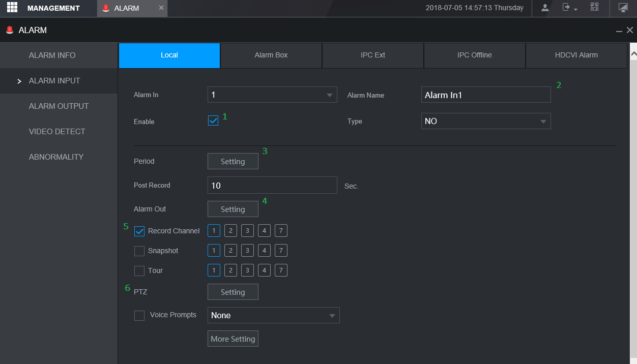
Task: Enable the Voice Prompts checkbox
Action: (x=139, y=316)
